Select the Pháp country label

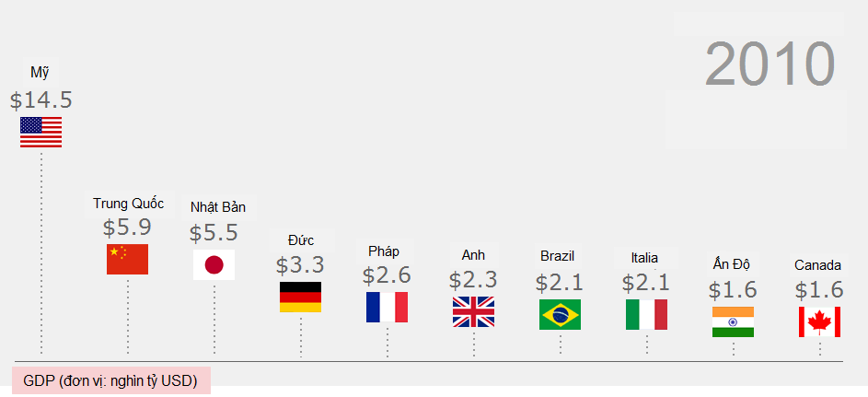[384, 251]
